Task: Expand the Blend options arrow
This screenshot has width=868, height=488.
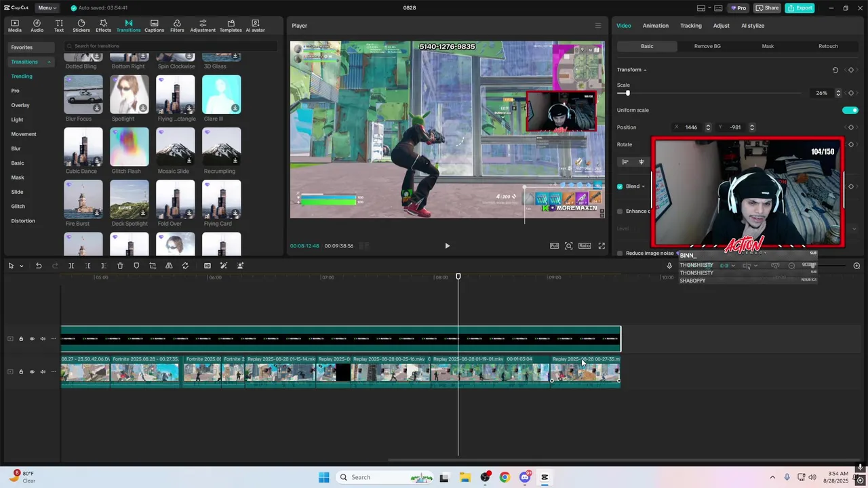Action: click(x=644, y=186)
